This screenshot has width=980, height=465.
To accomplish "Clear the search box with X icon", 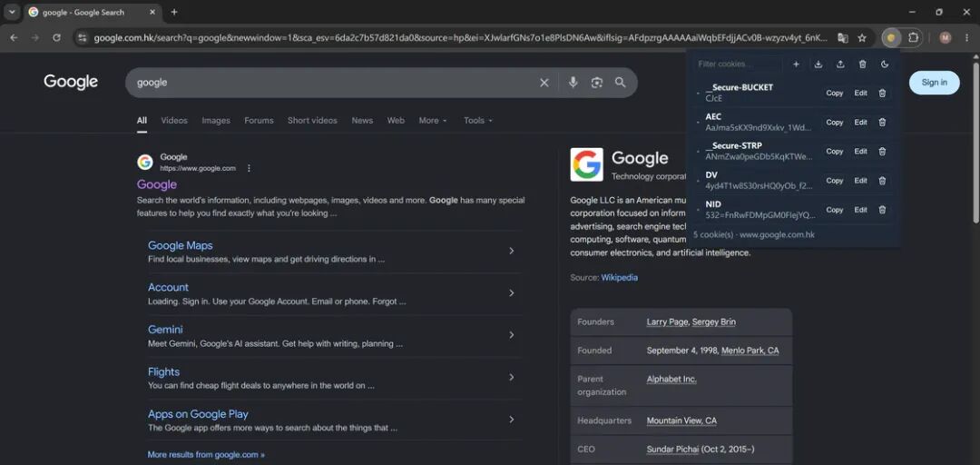I will pyautogui.click(x=544, y=83).
